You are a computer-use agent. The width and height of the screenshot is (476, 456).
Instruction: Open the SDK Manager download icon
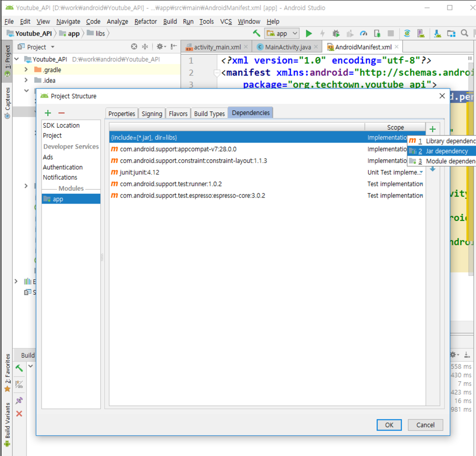point(437,34)
